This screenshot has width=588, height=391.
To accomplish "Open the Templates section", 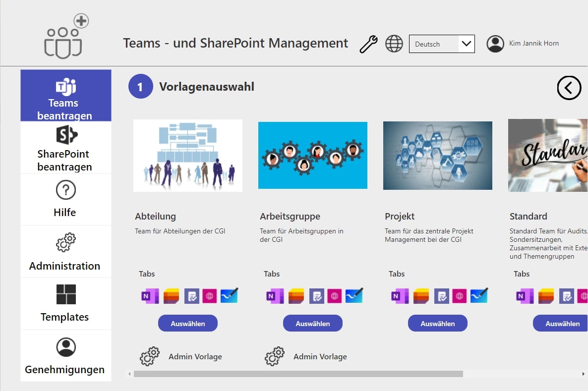I will [x=65, y=303].
